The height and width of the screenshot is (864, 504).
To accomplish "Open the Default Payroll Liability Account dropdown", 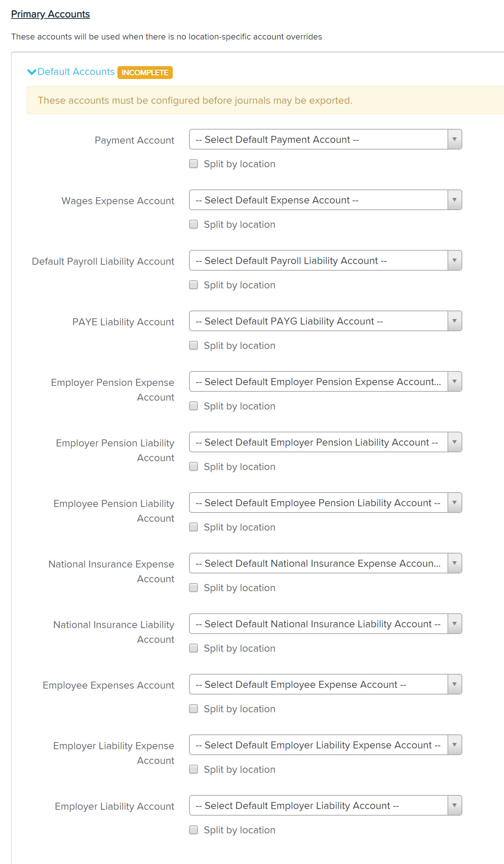I will tap(325, 261).
